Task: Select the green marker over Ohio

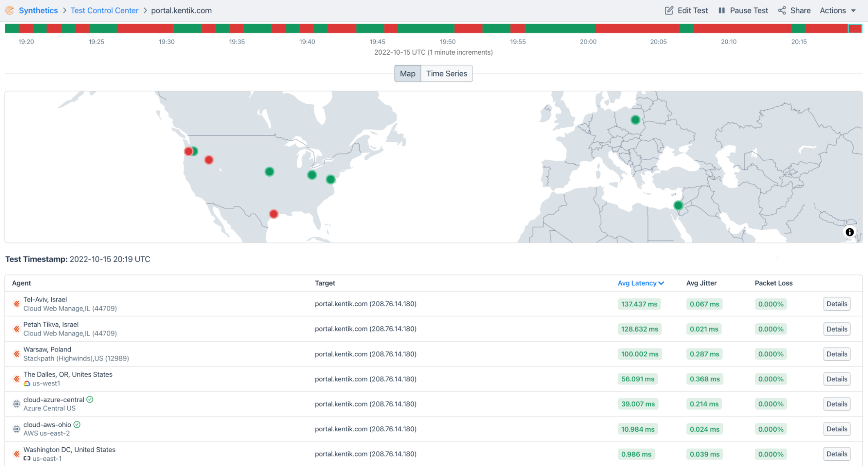Action: click(312, 175)
